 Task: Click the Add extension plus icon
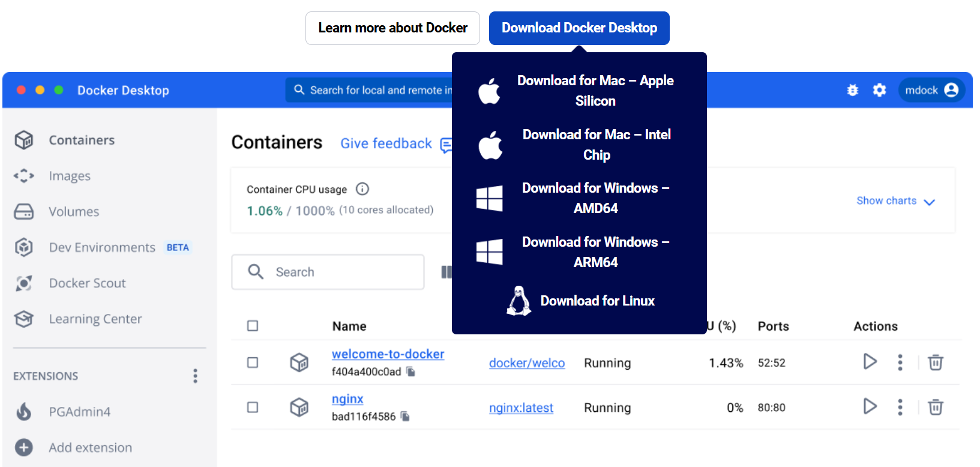click(24, 448)
